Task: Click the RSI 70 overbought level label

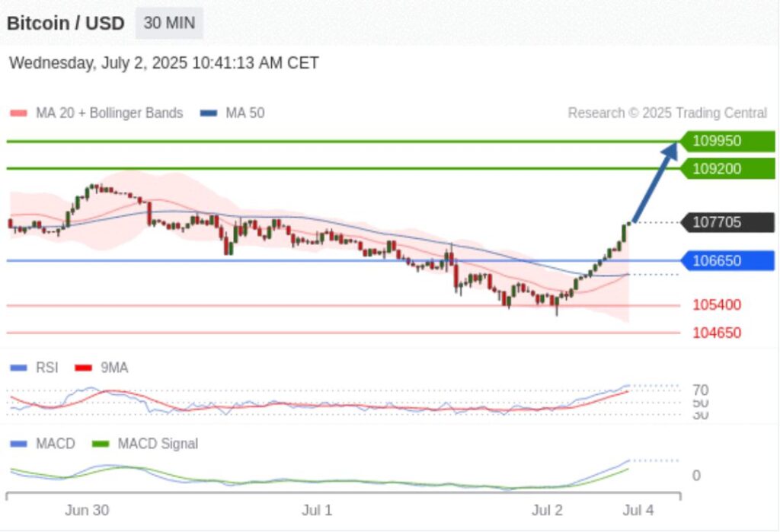Action: coord(701,390)
